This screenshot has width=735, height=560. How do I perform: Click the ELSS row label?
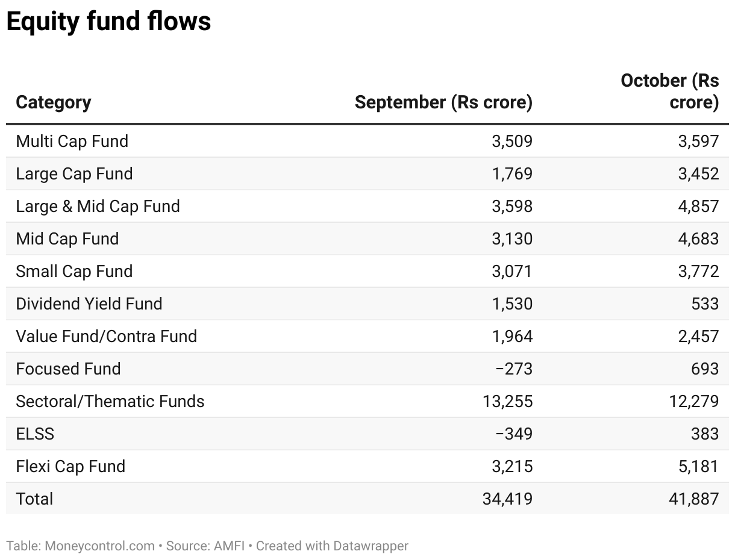35,434
